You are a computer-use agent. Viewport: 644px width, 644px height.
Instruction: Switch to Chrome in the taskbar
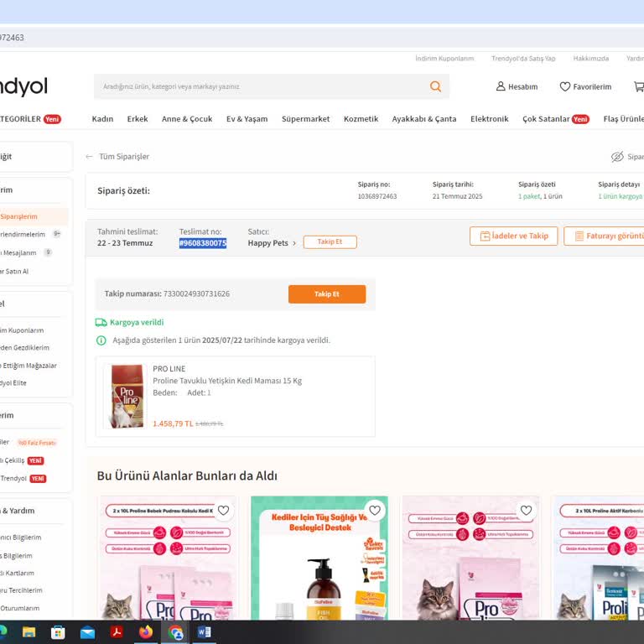pyautogui.click(x=175, y=632)
